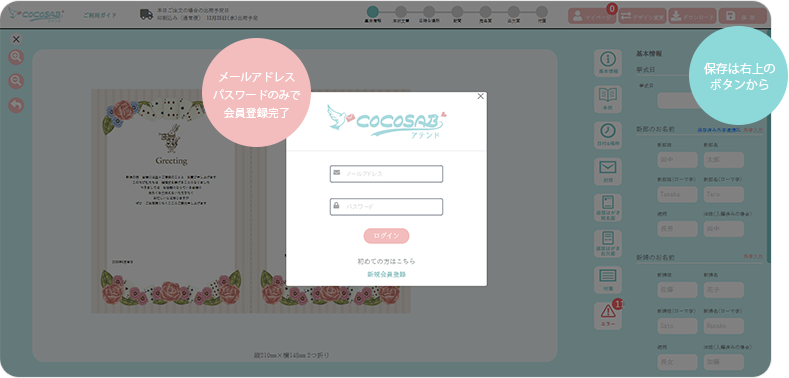Viewport: 789px width, 378px height.
Task: Click the パスワード input field
Action: pos(386,207)
